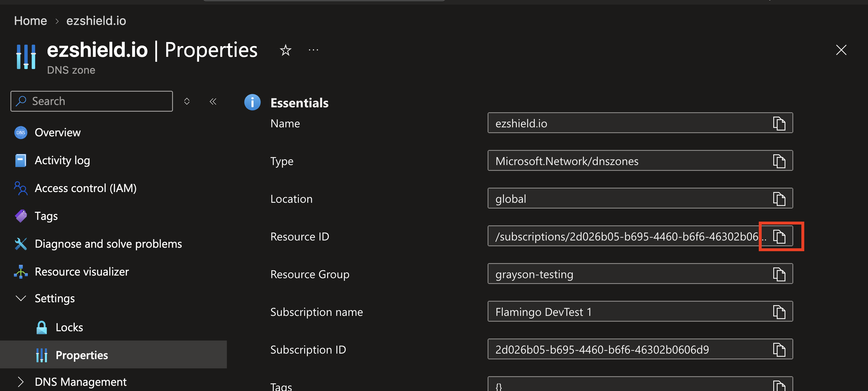The height and width of the screenshot is (391, 868).
Task: Close the Properties blade
Action: (841, 50)
